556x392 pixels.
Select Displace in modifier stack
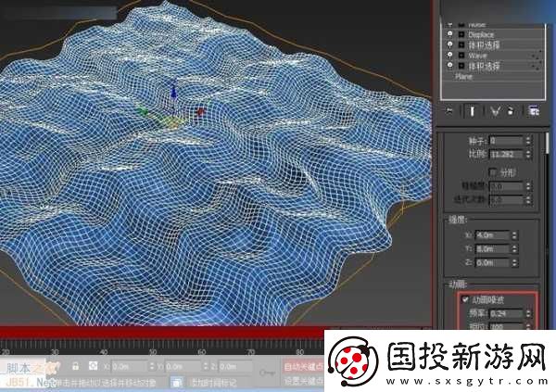pos(481,34)
